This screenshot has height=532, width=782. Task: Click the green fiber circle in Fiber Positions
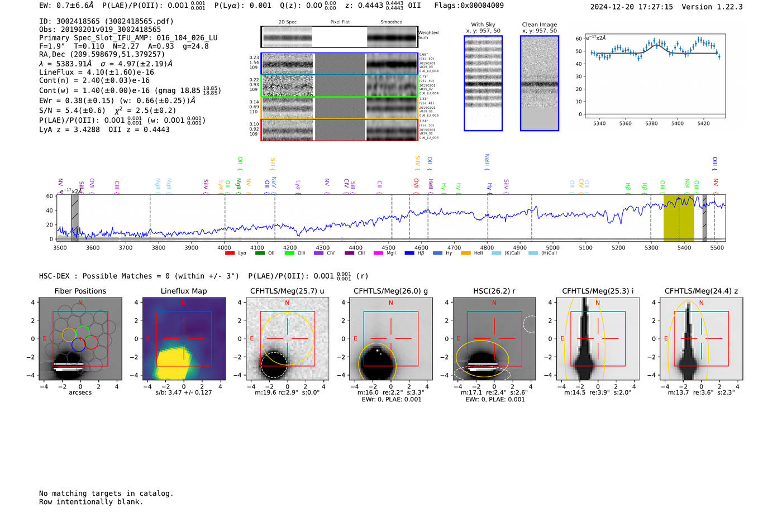tap(83, 333)
